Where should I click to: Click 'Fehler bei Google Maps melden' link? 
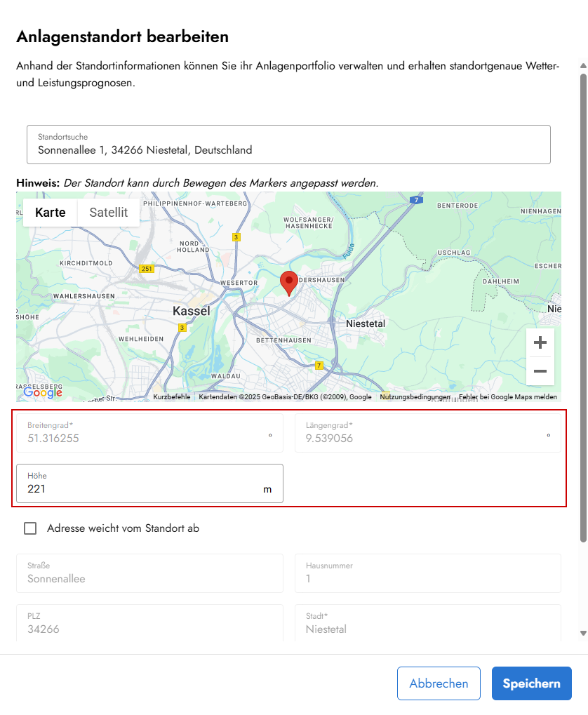pos(508,397)
